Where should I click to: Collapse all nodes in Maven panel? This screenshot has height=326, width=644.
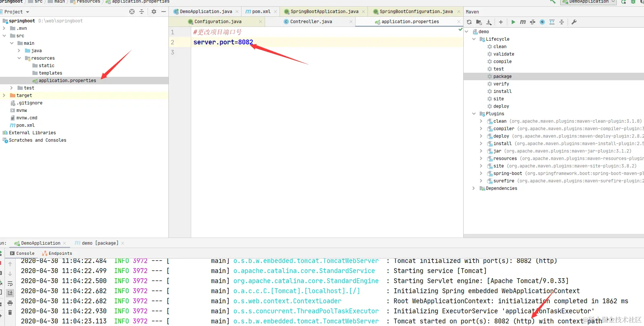(x=562, y=22)
